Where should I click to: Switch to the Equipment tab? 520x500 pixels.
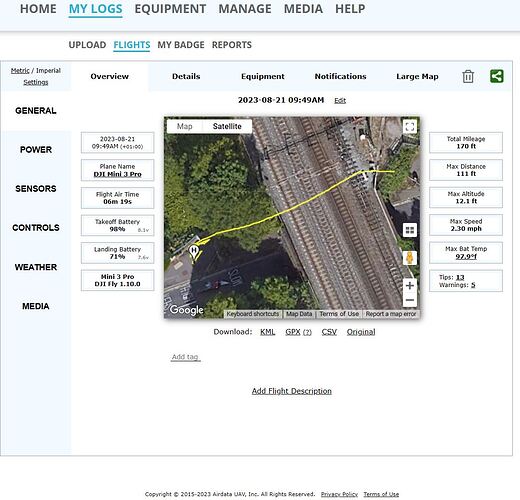(263, 76)
